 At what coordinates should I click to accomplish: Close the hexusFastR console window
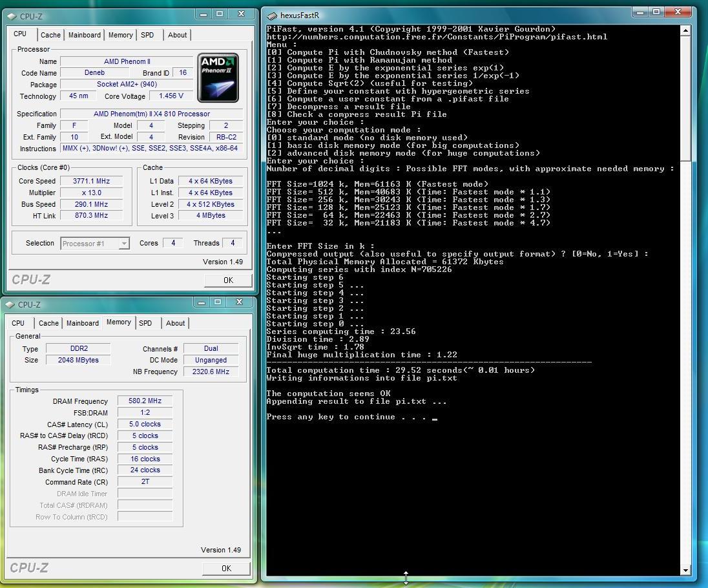[678, 12]
